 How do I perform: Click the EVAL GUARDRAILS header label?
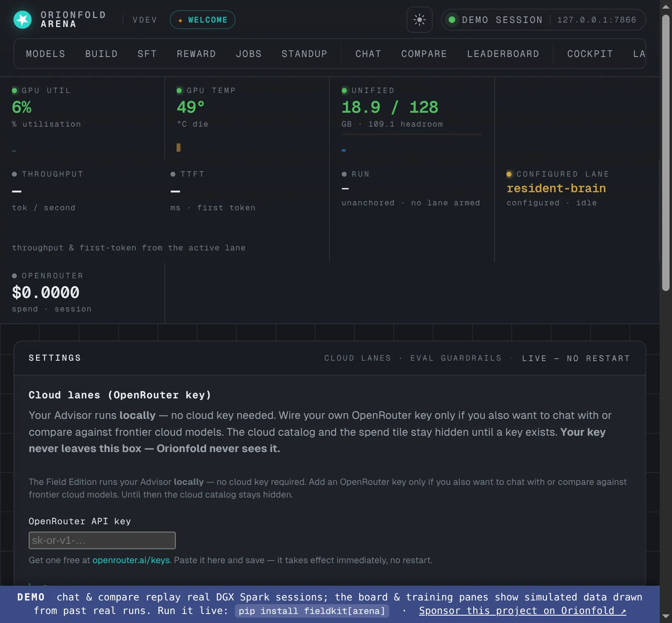point(456,358)
